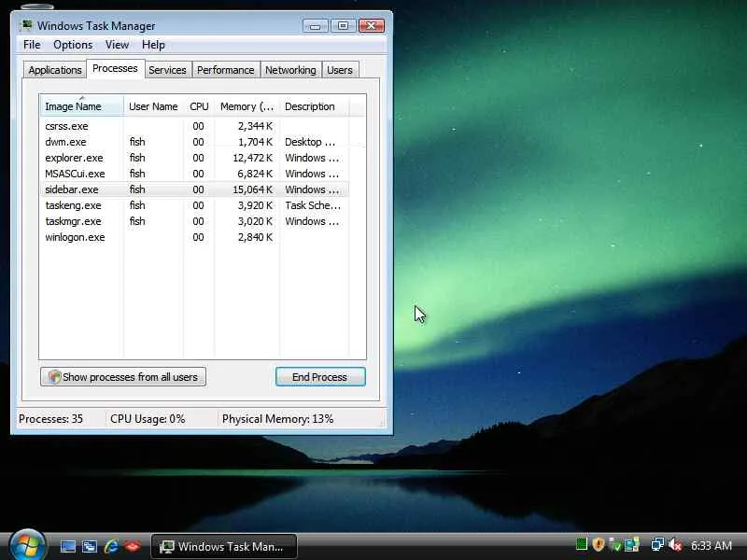Maximize the Task Manager window
Image resolution: width=747 pixels, height=560 pixels.
click(x=343, y=26)
